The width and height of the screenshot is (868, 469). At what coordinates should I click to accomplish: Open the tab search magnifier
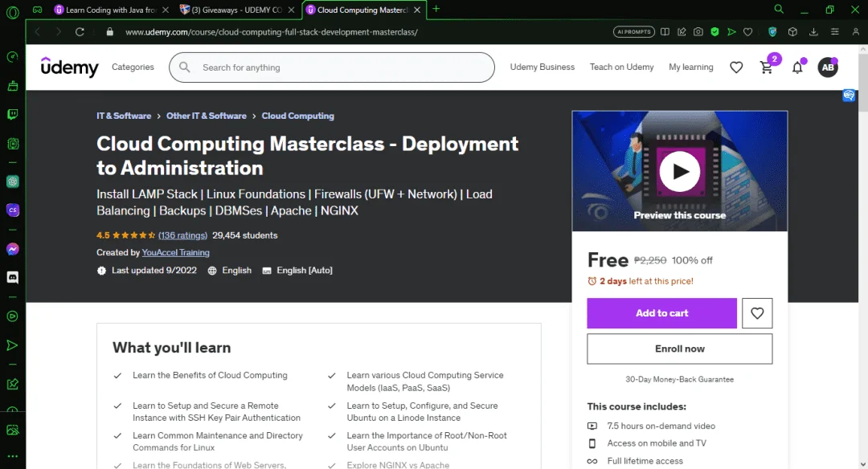coord(779,10)
